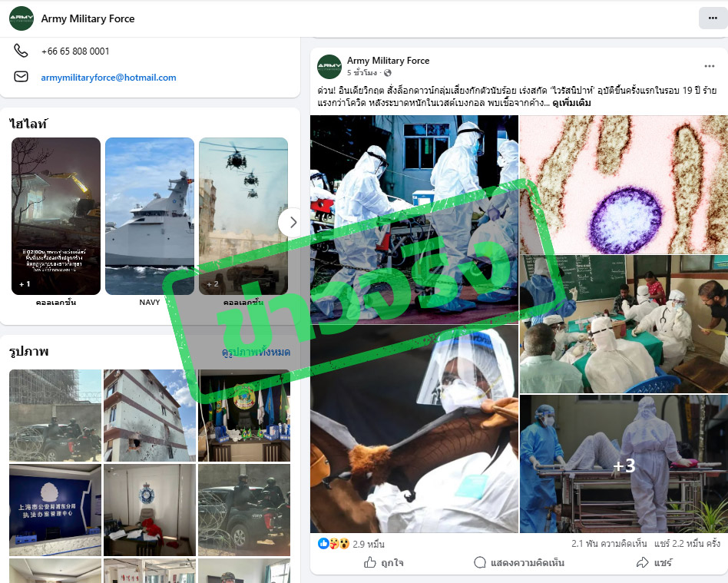Click the envelope email icon

21,77
